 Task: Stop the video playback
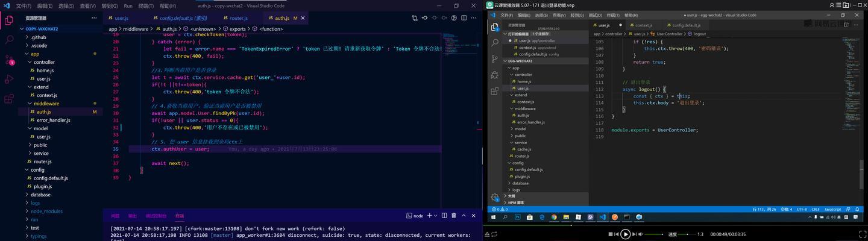point(611,234)
